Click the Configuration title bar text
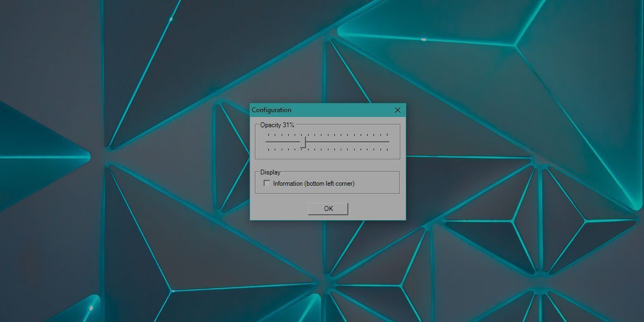Viewport: 644px width, 322px height. [x=272, y=110]
